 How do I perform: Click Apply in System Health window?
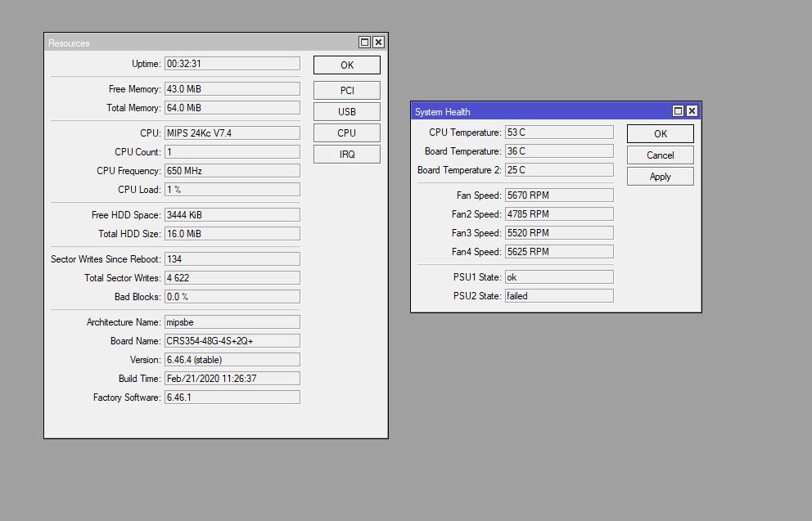tap(661, 177)
